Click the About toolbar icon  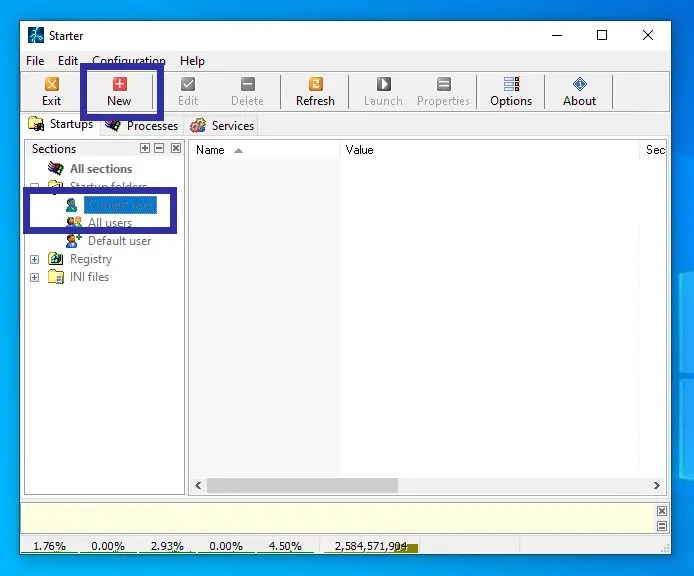(x=579, y=91)
